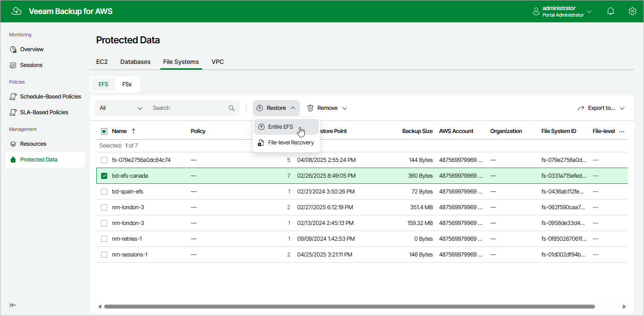The image size is (644, 316).
Task: Uncheck the bd-efs-canada row checkbox
Action: click(104, 176)
